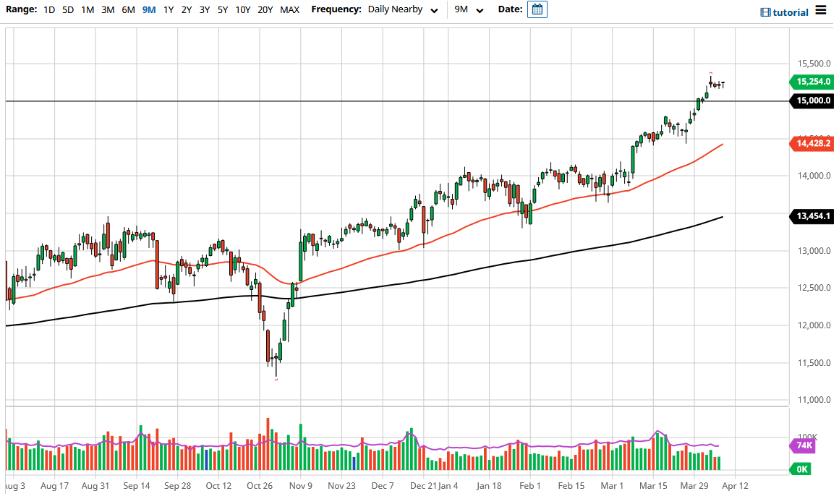Viewport: 839px width, 504px height.
Task: Switch to the 1M range
Action: pos(88,10)
